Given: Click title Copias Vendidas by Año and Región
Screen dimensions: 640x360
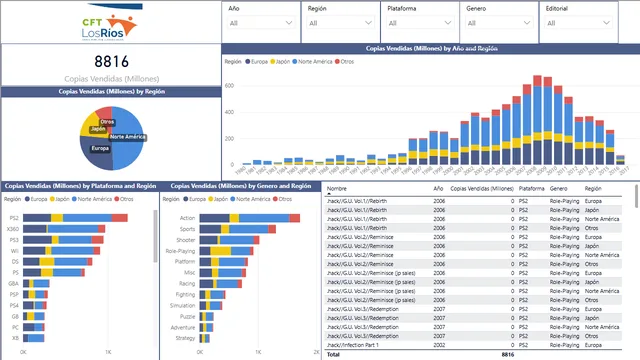Looking at the screenshot, I should pyautogui.click(x=431, y=49).
